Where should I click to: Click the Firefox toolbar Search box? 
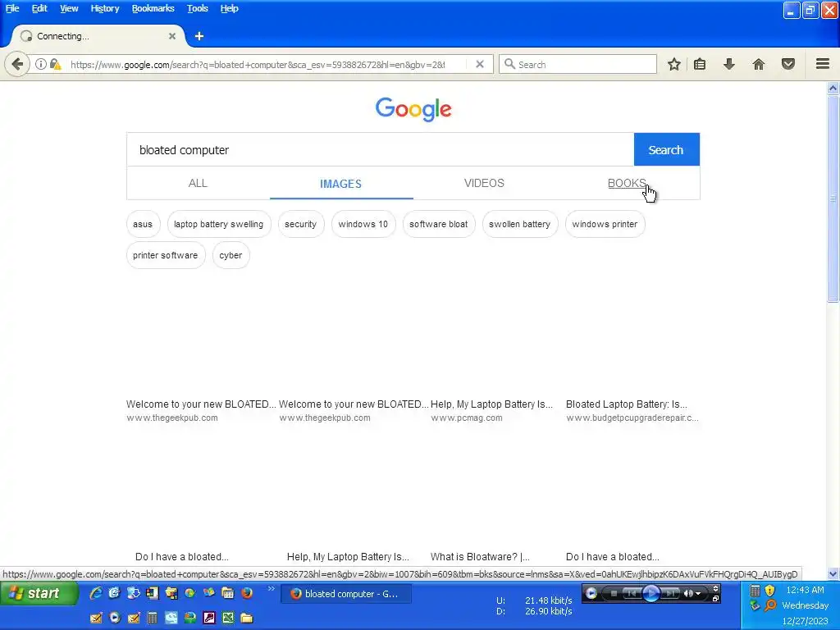pyautogui.click(x=577, y=64)
